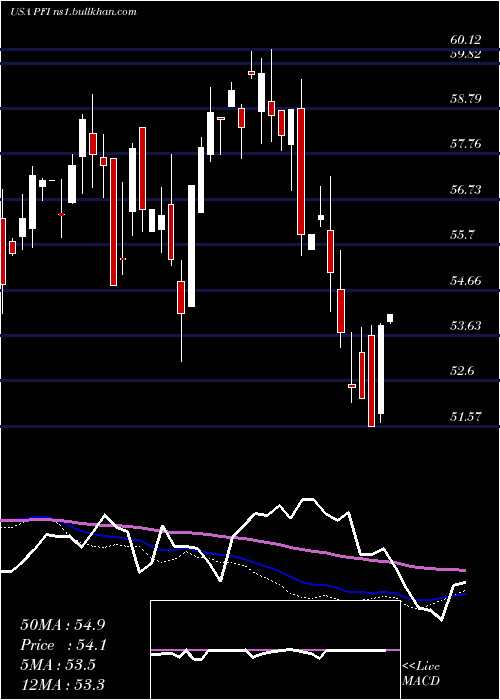Click the USA PFI ns1.bullkhan.com header text
Screen dimensions: 500x700
click(73, 12)
